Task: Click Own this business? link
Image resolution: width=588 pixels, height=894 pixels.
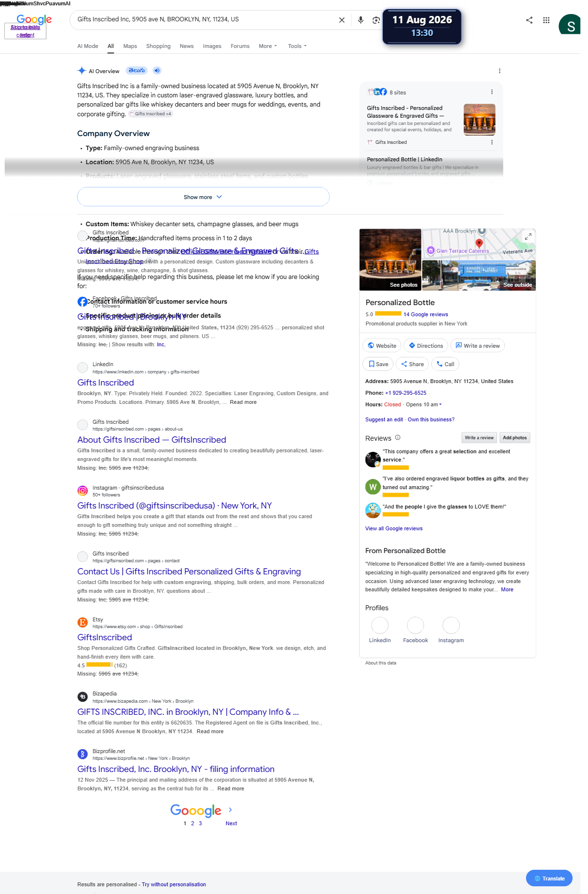Action: point(431,419)
